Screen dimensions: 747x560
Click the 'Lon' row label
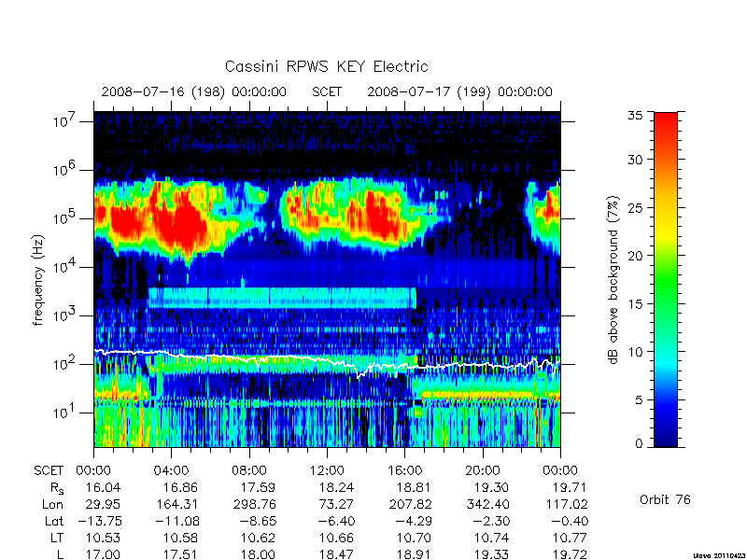click(x=53, y=504)
